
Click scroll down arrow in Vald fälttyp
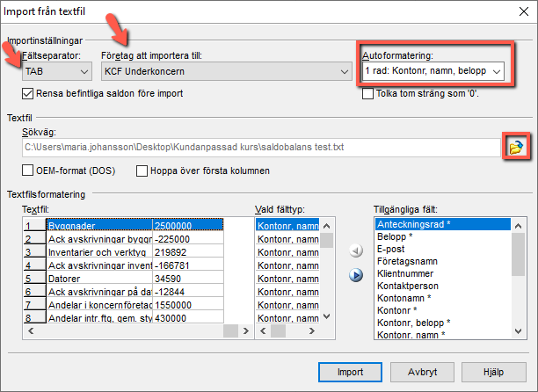point(327,316)
